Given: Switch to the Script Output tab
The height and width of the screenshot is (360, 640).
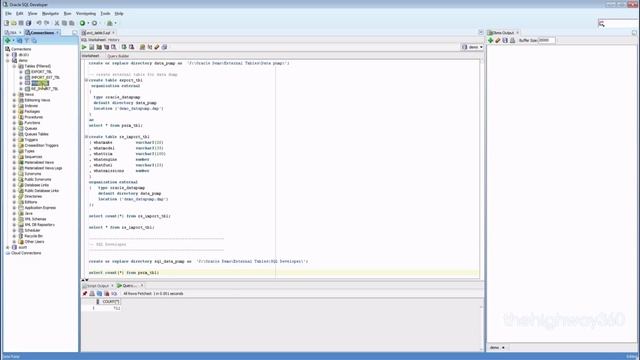Looking at the screenshot, I should (x=98, y=286).
